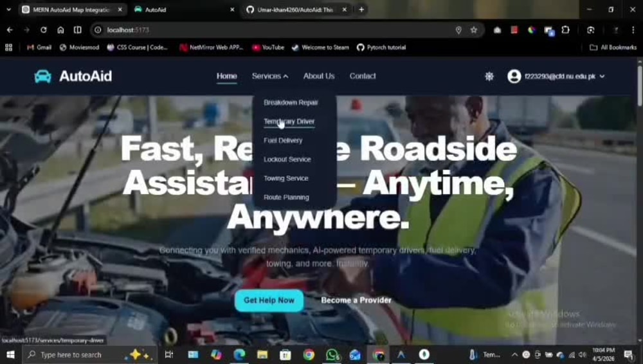Go forward in browser history
This screenshot has width=643, height=364.
pos(26,30)
